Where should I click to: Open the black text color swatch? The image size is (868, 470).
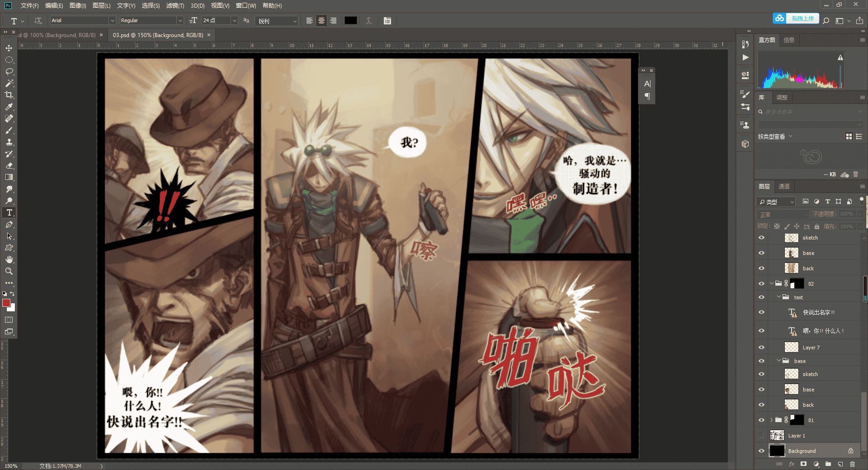click(351, 21)
